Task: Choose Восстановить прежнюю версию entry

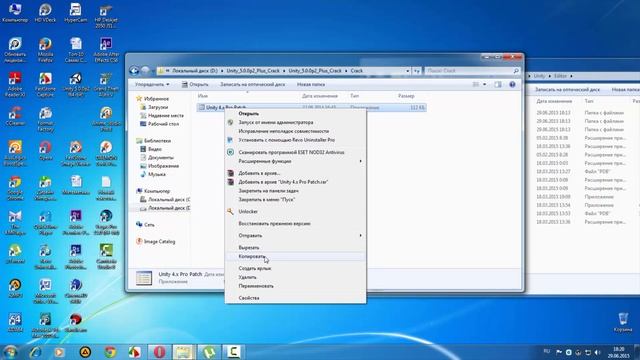Action: click(295, 224)
